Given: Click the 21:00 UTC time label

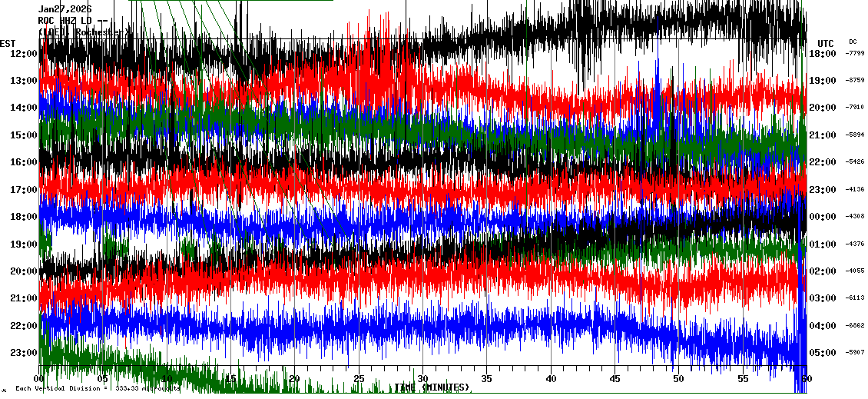Looking at the screenshot, I should 822,135.
